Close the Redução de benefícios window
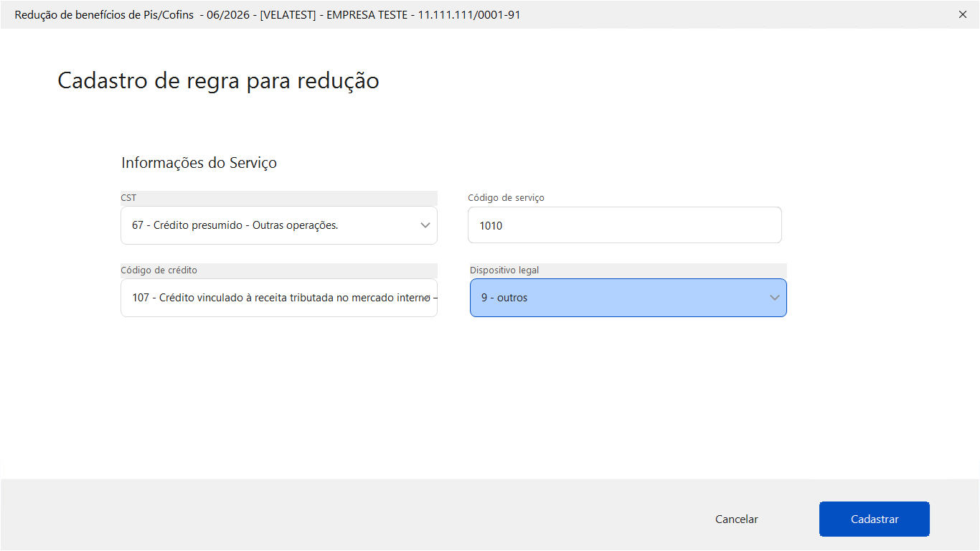The width and height of the screenshot is (980, 551). [x=963, y=14]
